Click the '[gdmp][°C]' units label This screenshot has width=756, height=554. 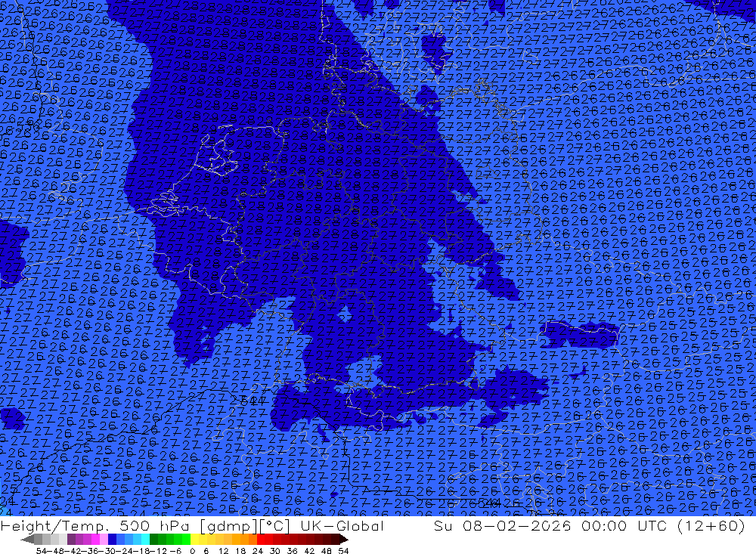(x=245, y=526)
